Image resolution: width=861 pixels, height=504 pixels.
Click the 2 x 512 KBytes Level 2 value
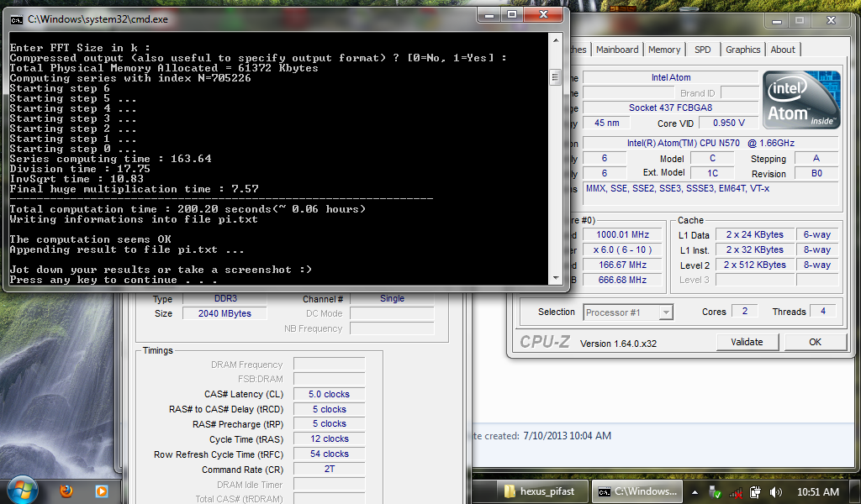(754, 265)
